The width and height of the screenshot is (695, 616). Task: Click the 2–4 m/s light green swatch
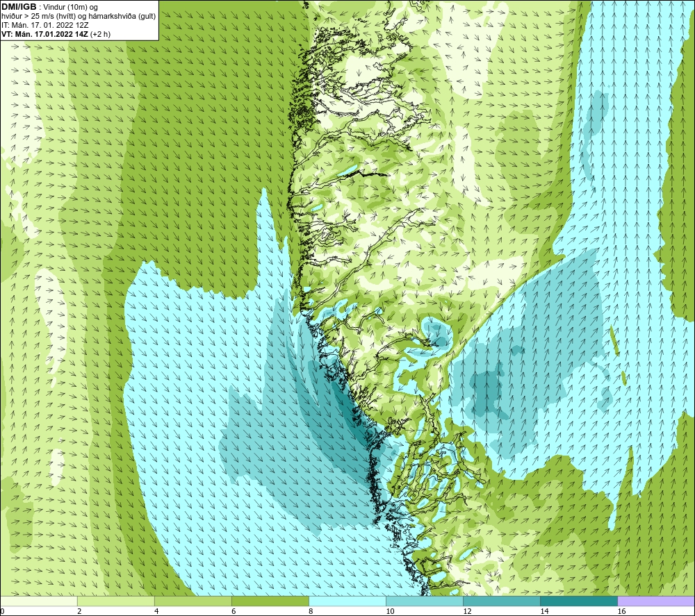point(115,601)
